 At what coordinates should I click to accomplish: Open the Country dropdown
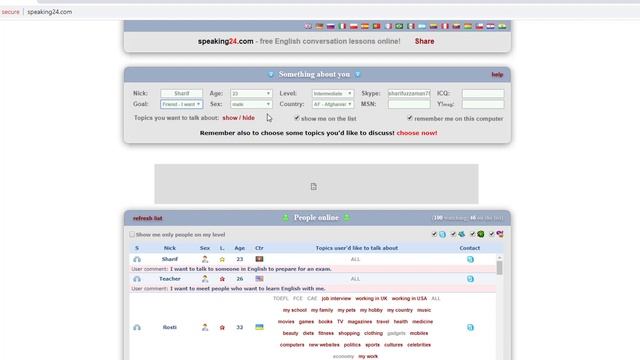click(x=333, y=104)
